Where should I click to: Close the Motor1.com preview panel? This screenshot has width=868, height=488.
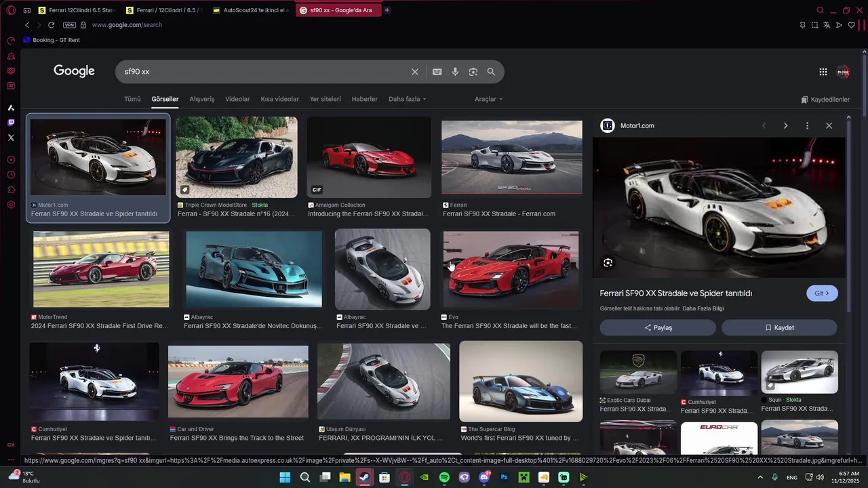829,125
